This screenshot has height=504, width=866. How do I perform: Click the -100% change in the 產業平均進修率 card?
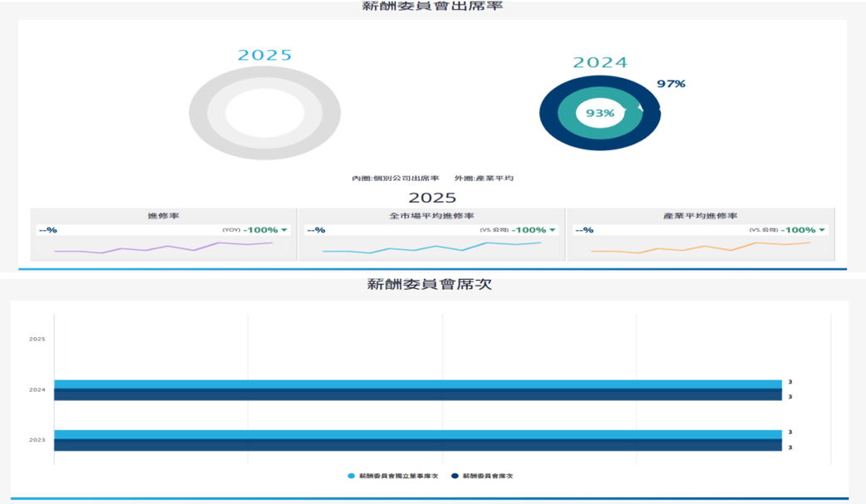(x=798, y=230)
